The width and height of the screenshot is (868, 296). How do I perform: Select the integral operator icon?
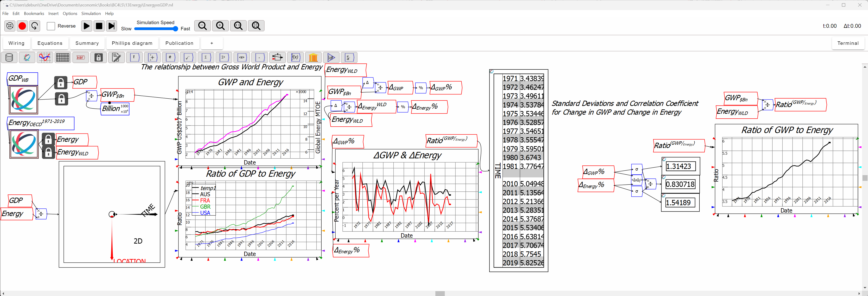coord(331,57)
